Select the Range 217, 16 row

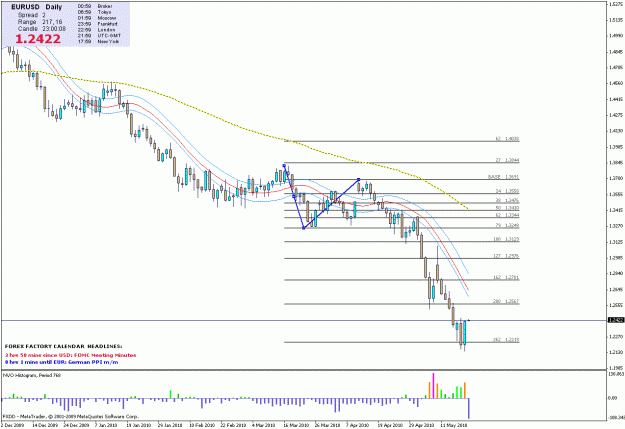pyautogui.click(x=40, y=22)
